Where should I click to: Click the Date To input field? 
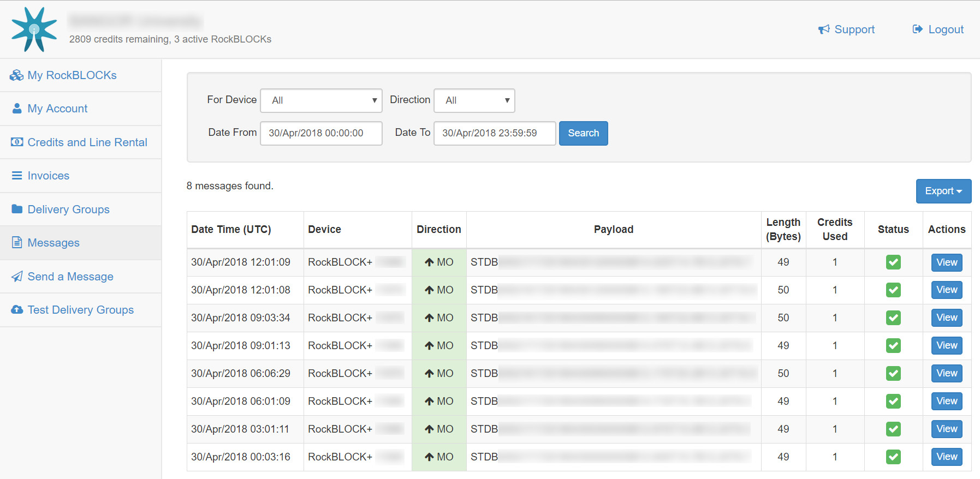495,133
